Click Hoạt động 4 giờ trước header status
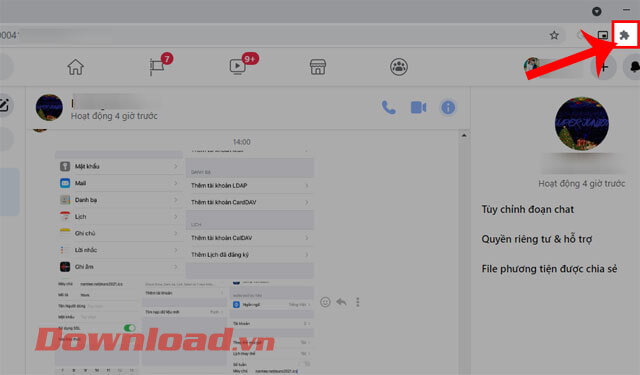Screen dimensions: 640x375 click(114, 116)
